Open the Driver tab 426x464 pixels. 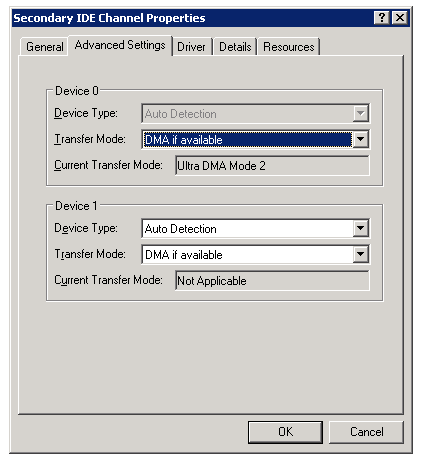192,47
